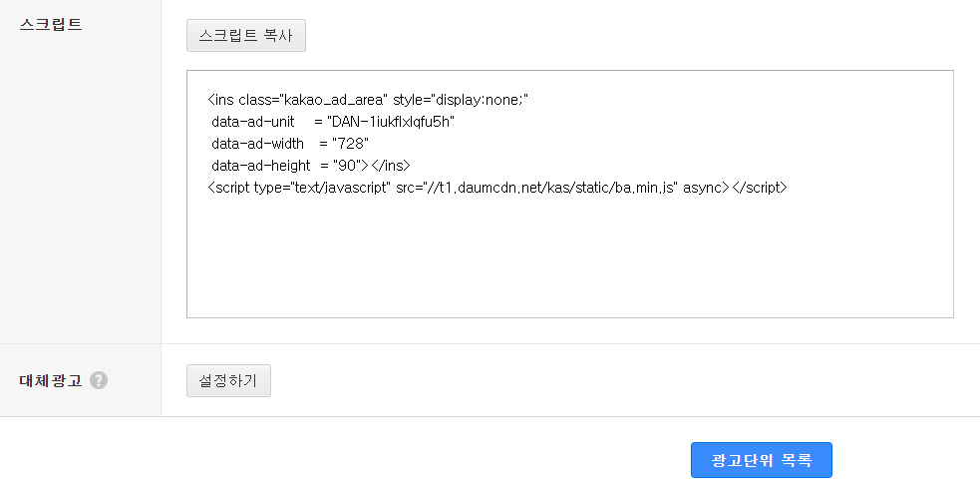
Task: Click the data-ad-width = "728" line
Action: pyautogui.click(x=290, y=144)
